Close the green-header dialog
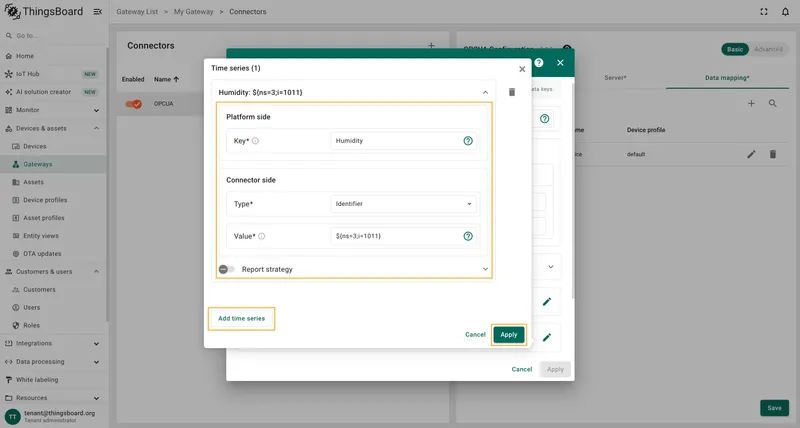The image size is (800, 428). click(560, 63)
